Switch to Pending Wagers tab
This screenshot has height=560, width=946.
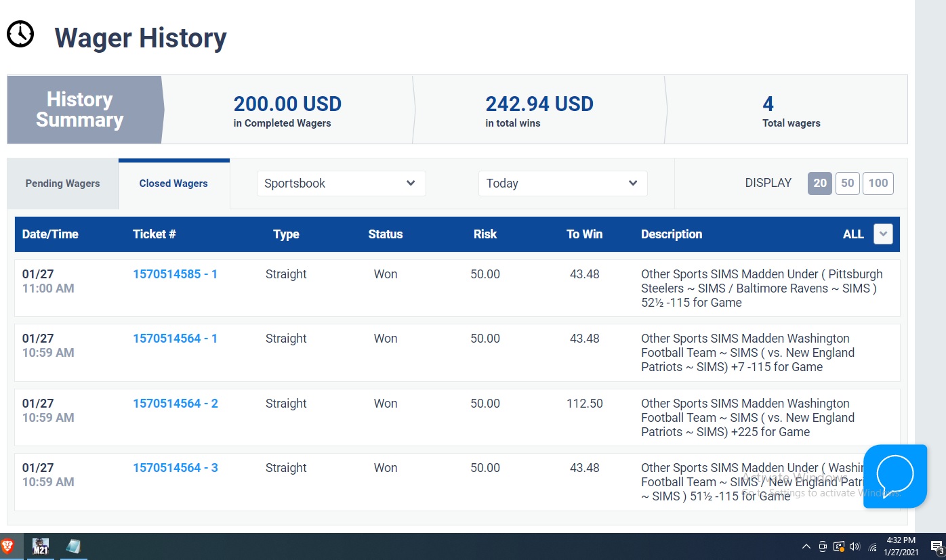pos(62,184)
